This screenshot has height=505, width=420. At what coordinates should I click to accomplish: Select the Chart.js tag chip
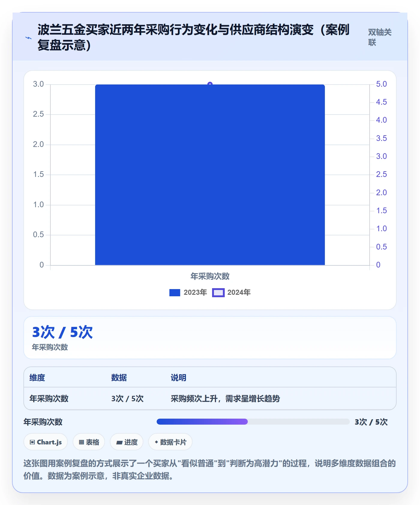tap(46, 442)
